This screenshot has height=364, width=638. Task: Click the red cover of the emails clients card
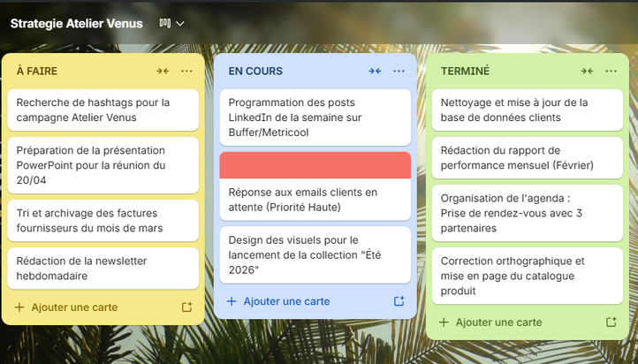point(315,165)
